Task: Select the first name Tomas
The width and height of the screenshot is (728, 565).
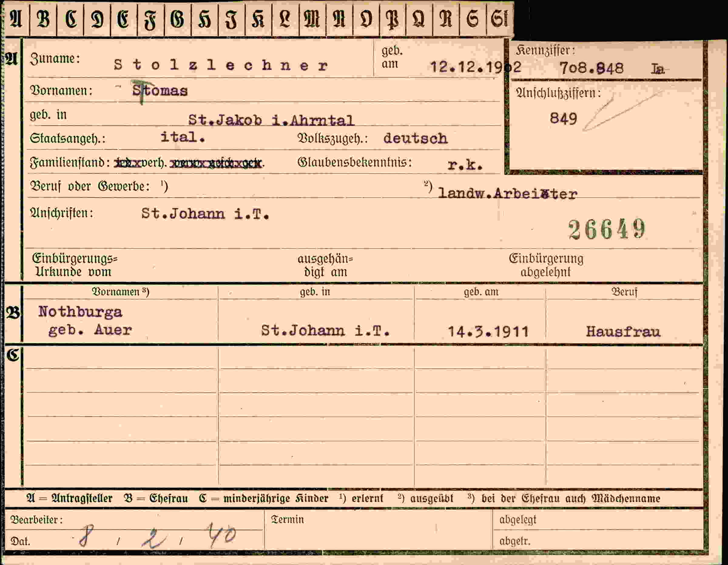Action: pos(160,91)
